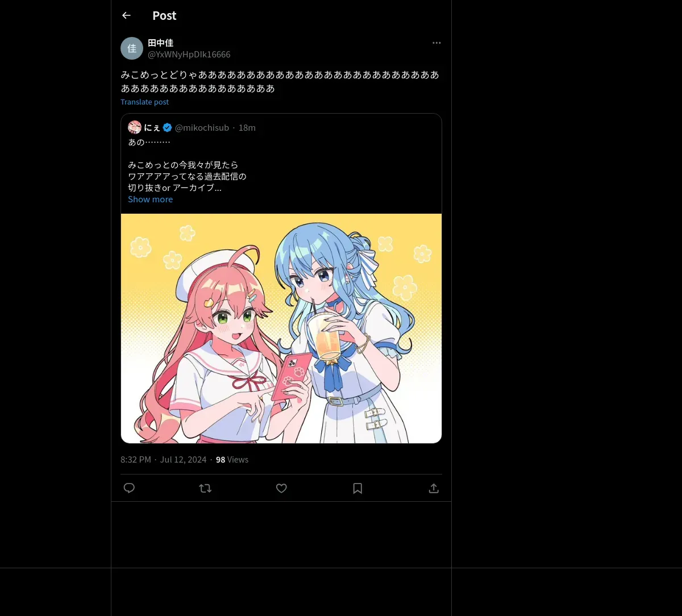Expand quoted text with Show more
682x616 pixels.
[x=150, y=199]
